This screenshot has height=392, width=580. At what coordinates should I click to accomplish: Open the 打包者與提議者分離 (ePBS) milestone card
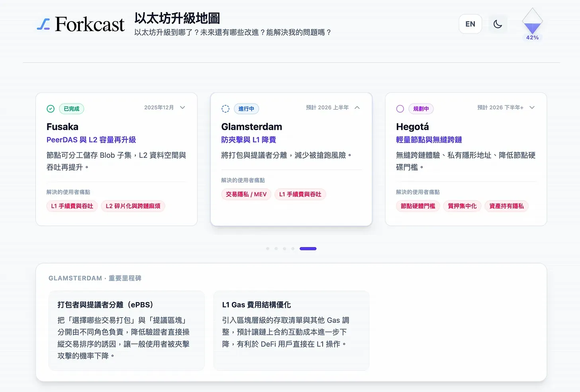click(x=126, y=330)
